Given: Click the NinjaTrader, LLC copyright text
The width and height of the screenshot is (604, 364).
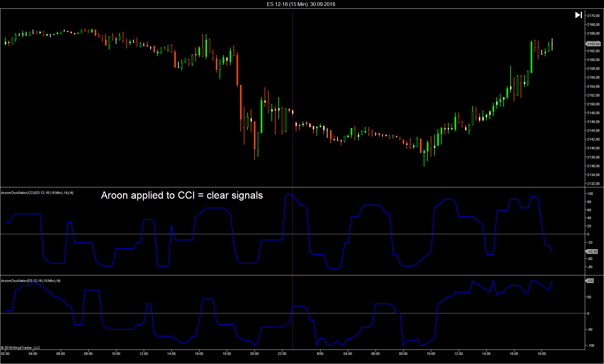Looking at the screenshot, I should pos(20,348).
